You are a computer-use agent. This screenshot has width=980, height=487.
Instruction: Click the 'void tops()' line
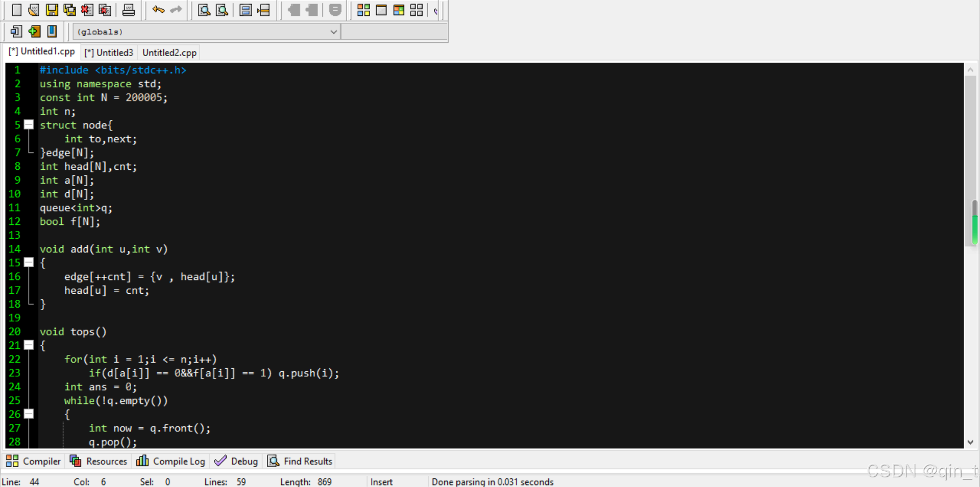(x=73, y=331)
